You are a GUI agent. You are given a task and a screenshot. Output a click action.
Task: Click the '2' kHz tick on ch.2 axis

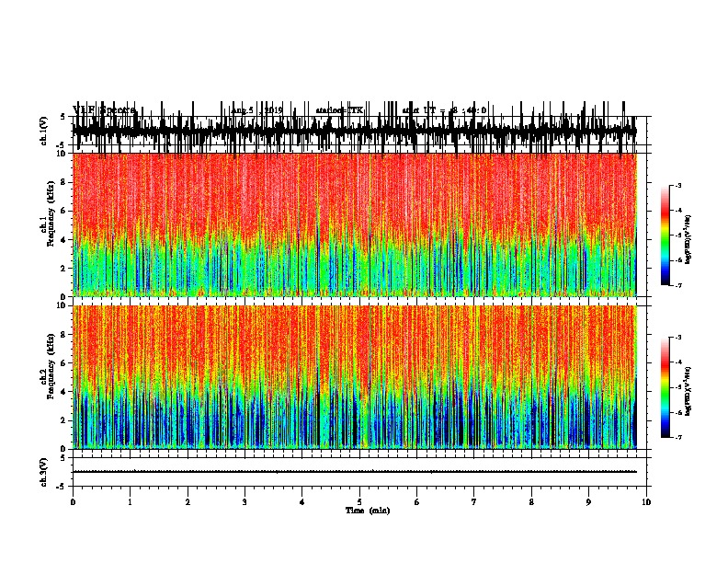click(64, 420)
